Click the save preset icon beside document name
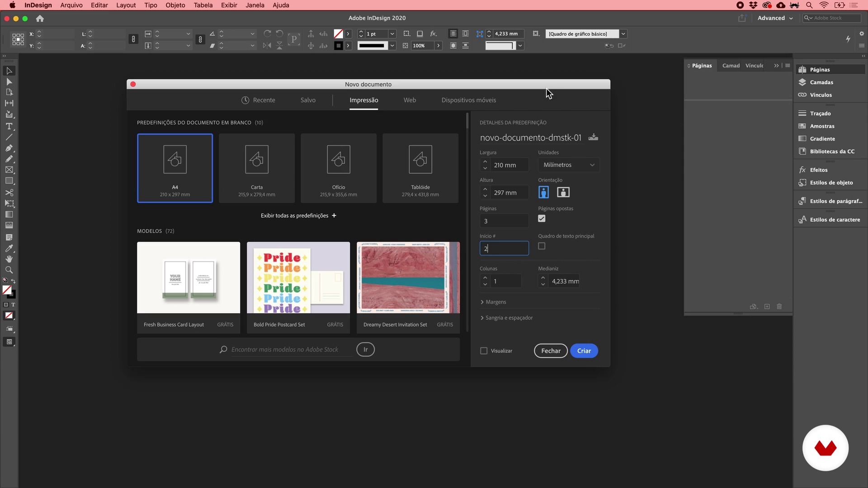 click(x=593, y=137)
